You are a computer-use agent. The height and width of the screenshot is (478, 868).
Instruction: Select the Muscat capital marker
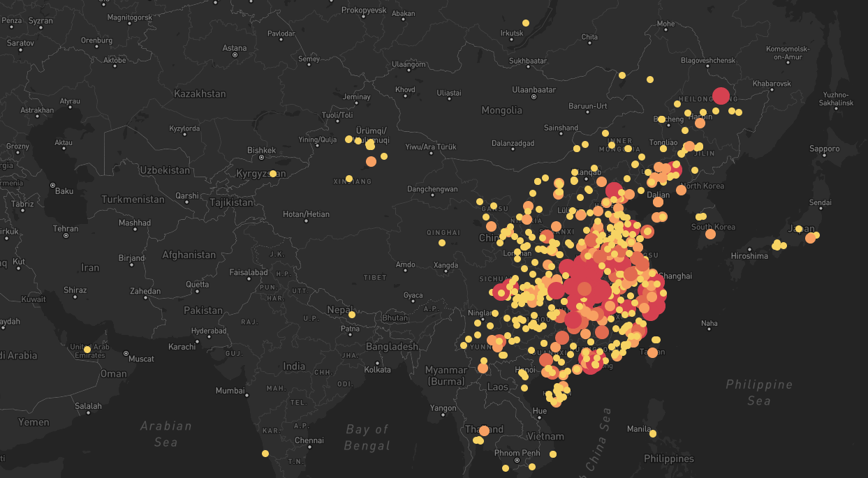(126, 354)
